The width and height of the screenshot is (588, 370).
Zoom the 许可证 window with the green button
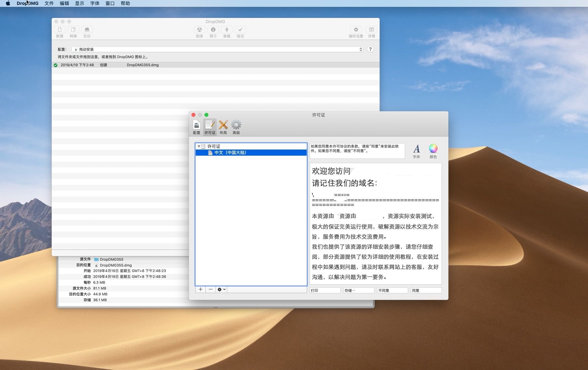coord(206,115)
